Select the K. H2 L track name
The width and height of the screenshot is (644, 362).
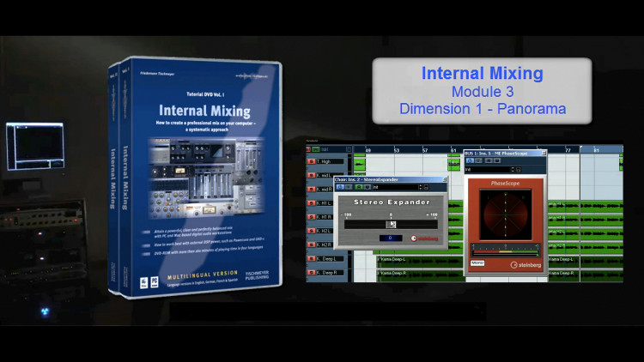pyautogui.click(x=324, y=231)
